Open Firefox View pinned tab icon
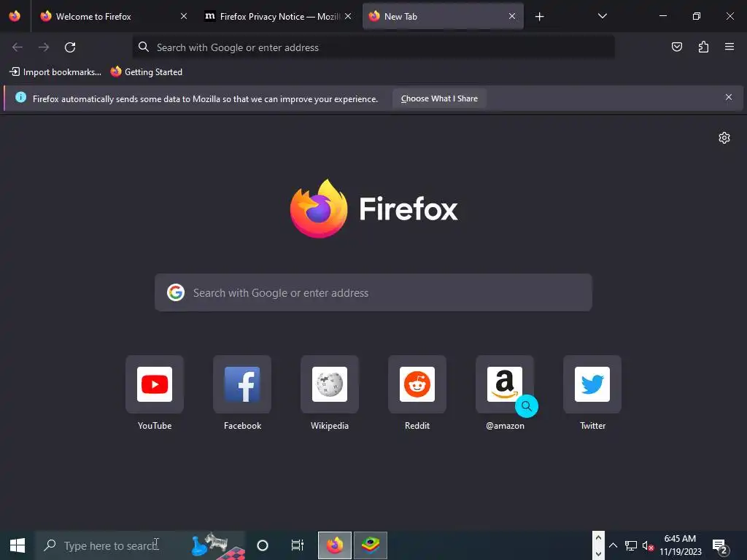 click(15, 16)
